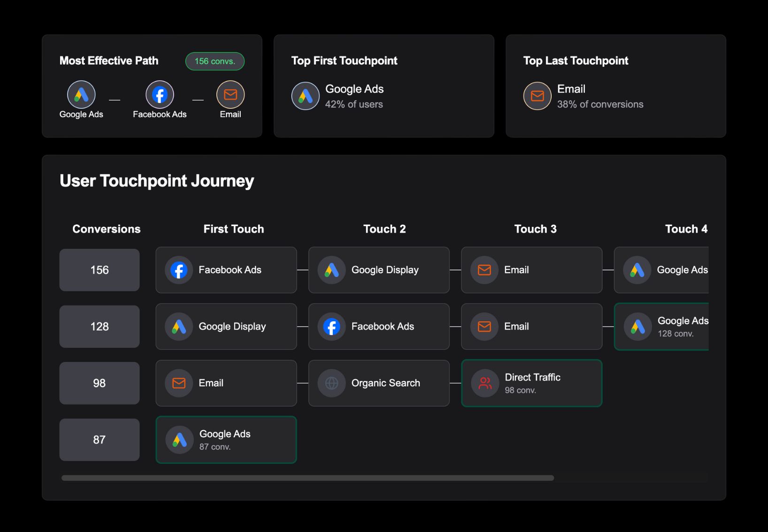
Task: Click the 98 conversions count cell
Action: point(99,383)
